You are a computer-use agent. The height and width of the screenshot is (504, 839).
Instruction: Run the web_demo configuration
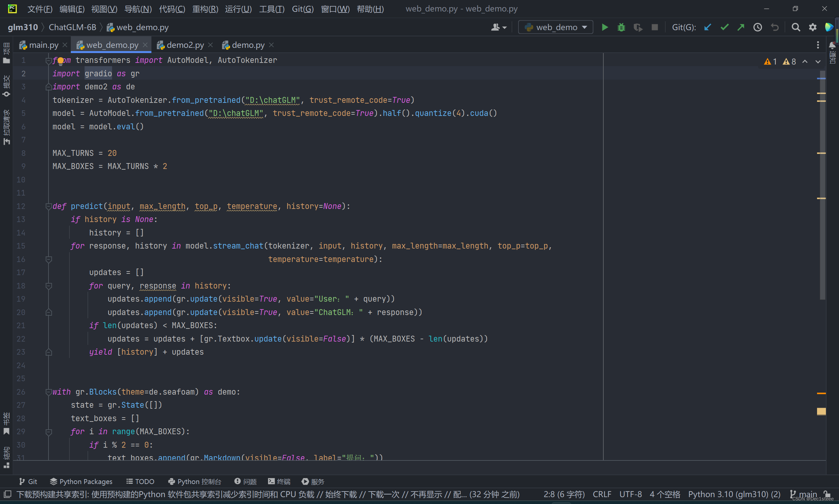[x=605, y=27]
